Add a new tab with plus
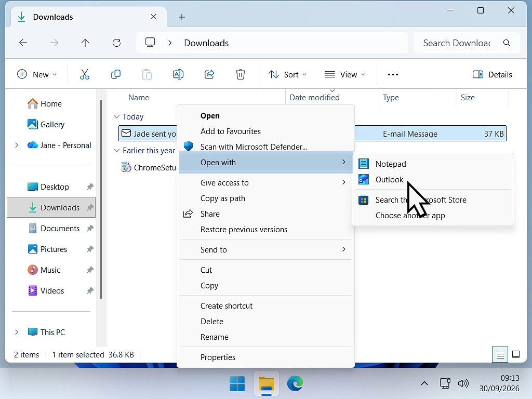 [x=182, y=17]
